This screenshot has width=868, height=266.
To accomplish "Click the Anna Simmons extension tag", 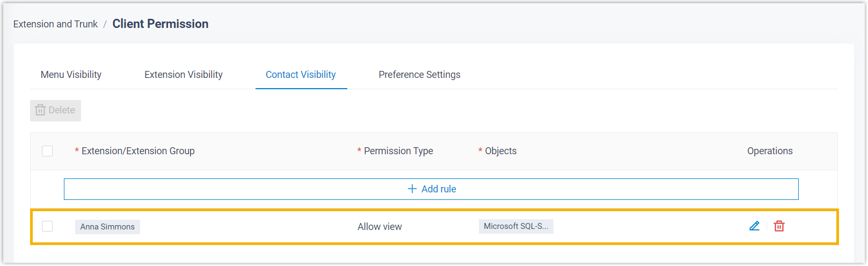I will [107, 227].
